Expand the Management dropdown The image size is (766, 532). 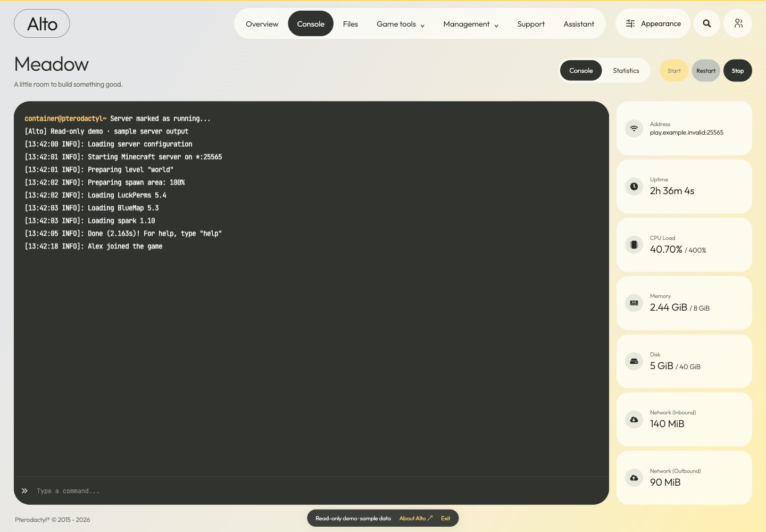click(x=471, y=24)
